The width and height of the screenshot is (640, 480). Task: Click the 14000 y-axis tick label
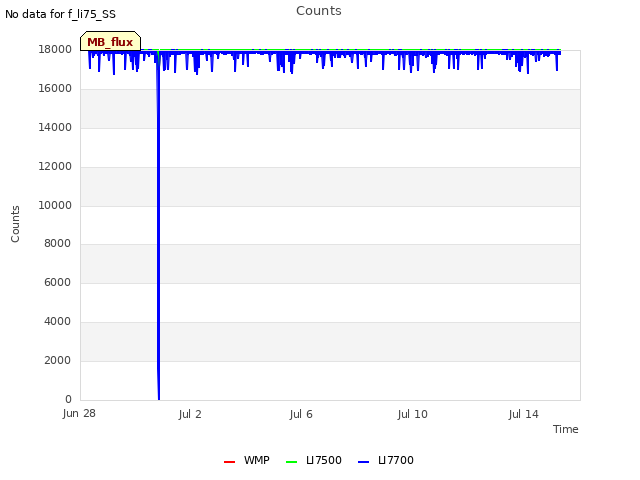tap(55, 127)
